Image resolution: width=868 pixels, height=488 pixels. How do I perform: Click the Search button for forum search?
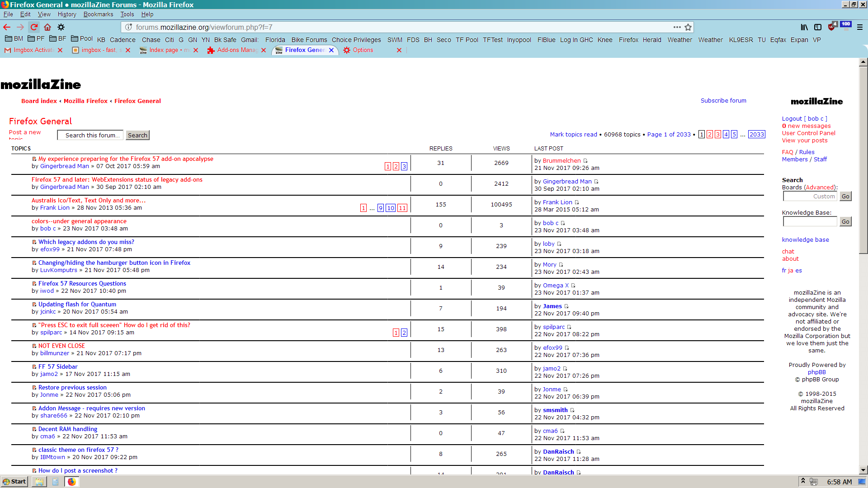click(137, 135)
